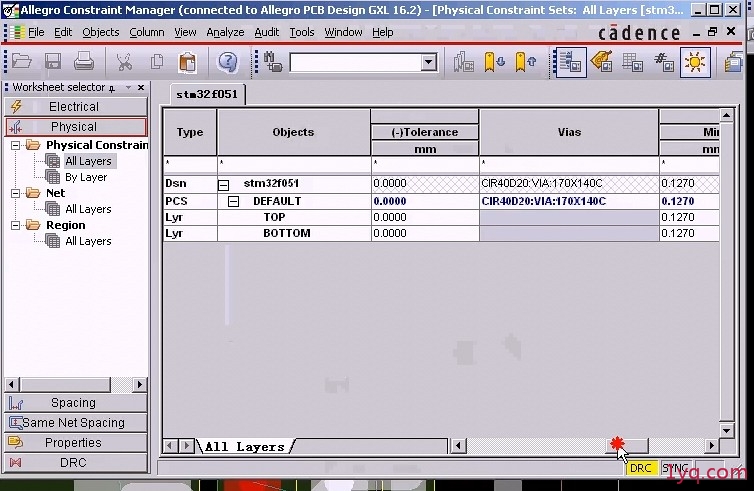Open the toolbar search combo box dropdown
Viewport: 754px width, 491px height.
click(428, 63)
